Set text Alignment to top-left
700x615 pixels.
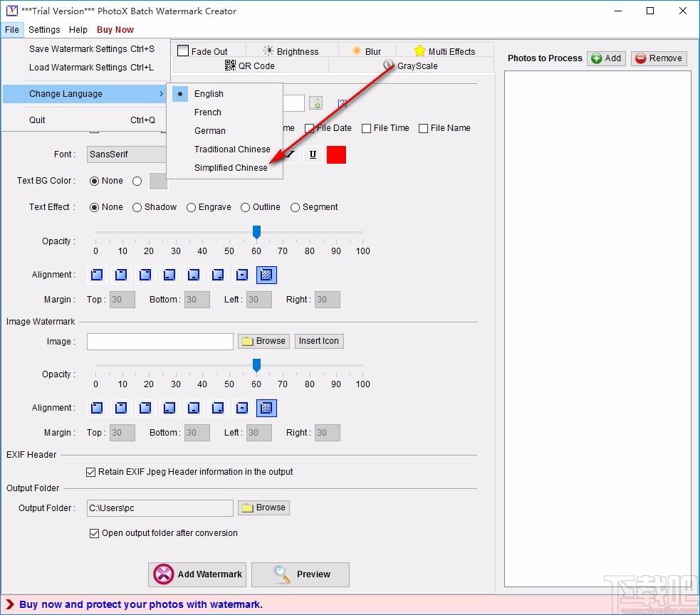[97, 275]
